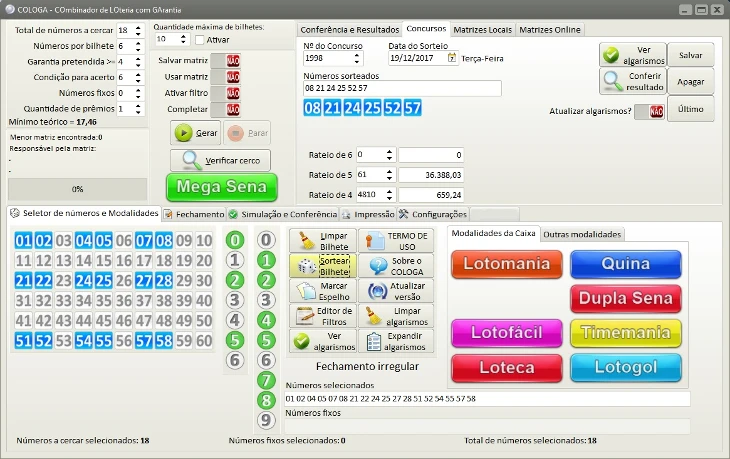Click the Números sorteados input field
Viewport: 730px width, 459px height.
coord(402,88)
